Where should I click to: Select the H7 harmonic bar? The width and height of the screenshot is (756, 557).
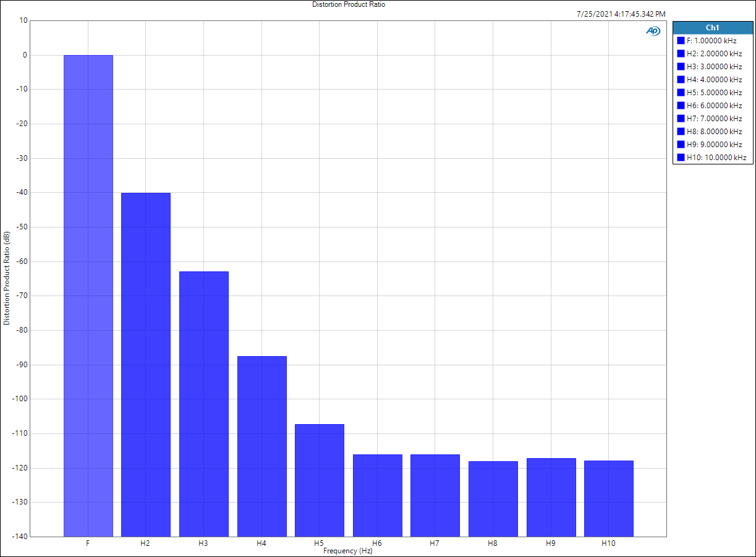point(435,495)
